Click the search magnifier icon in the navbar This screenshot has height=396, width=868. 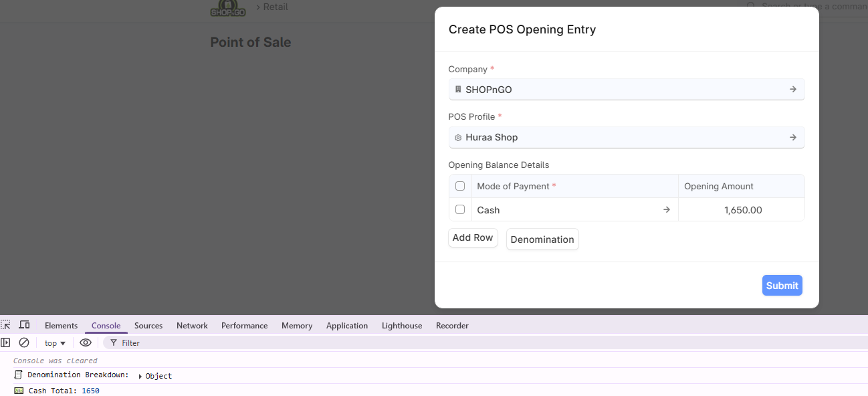[751, 7]
